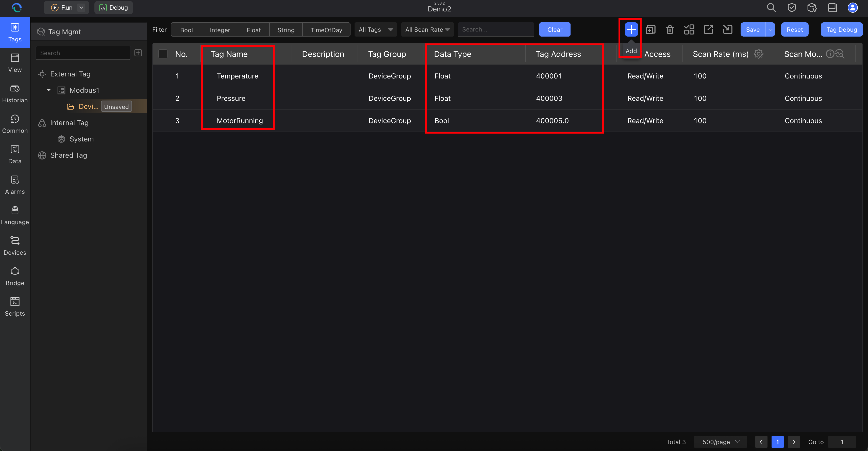Toggle the String filter
The image size is (868, 451).
click(x=286, y=30)
